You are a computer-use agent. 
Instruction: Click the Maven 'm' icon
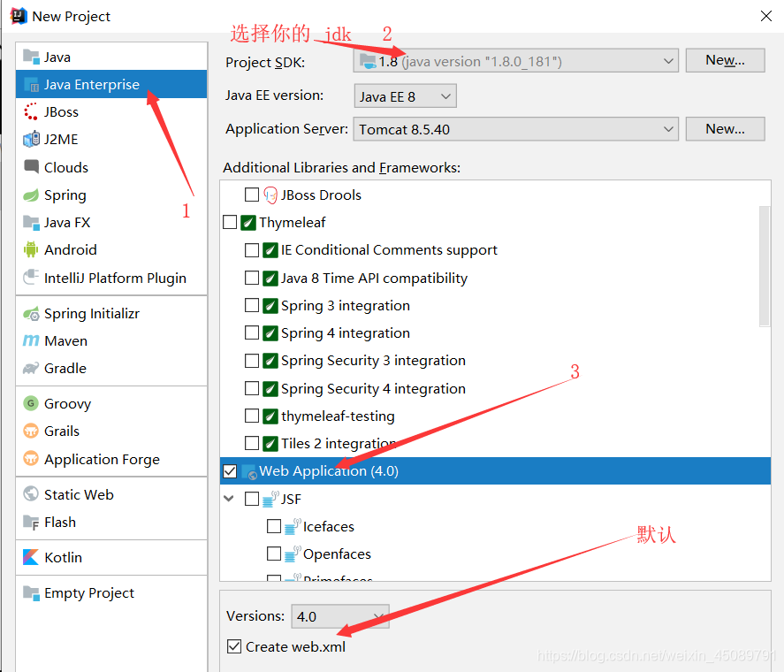(31, 340)
